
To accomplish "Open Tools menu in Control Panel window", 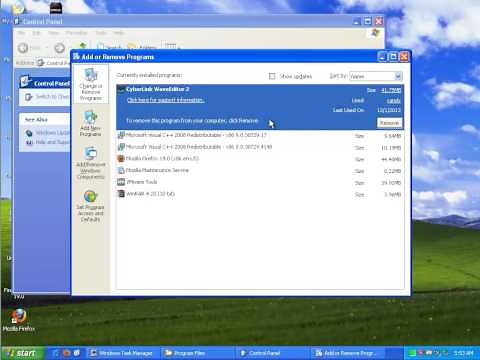I will click(x=101, y=33).
